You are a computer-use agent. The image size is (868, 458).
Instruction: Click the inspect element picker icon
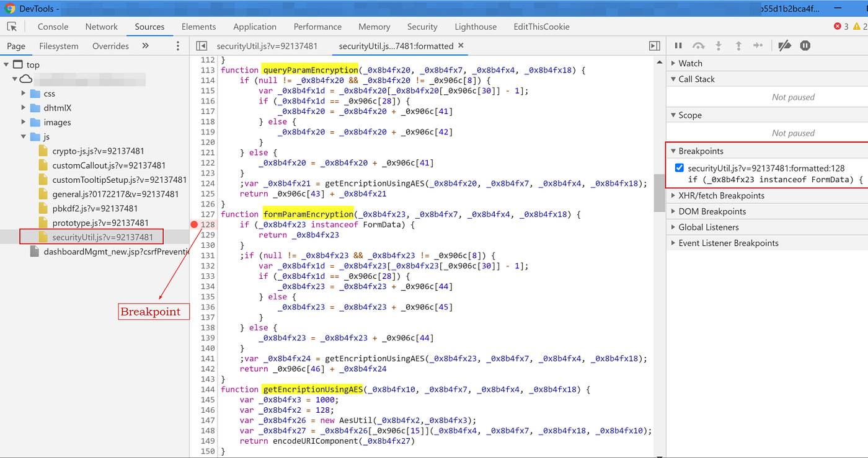(12, 27)
